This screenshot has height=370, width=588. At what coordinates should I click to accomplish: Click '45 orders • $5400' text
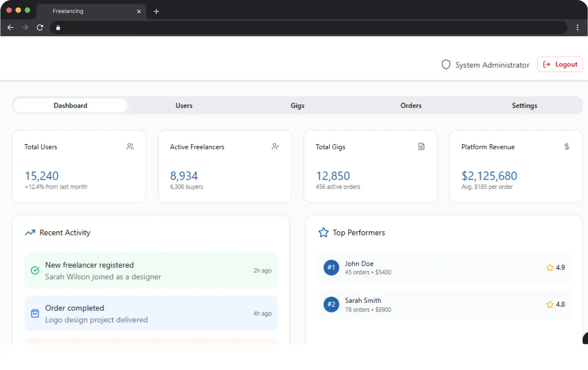coord(368,272)
